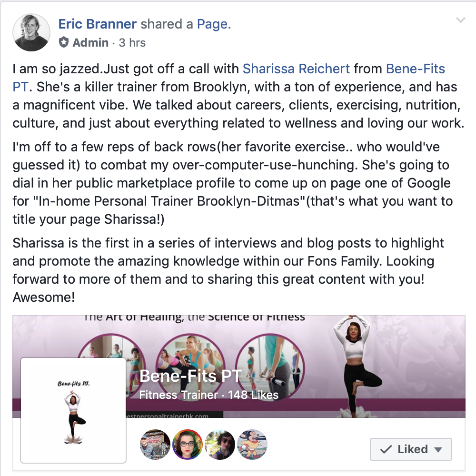Click the checkmark on the Liked button
The height and width of the screenshot is (476, 476).
tap(386, 449)
